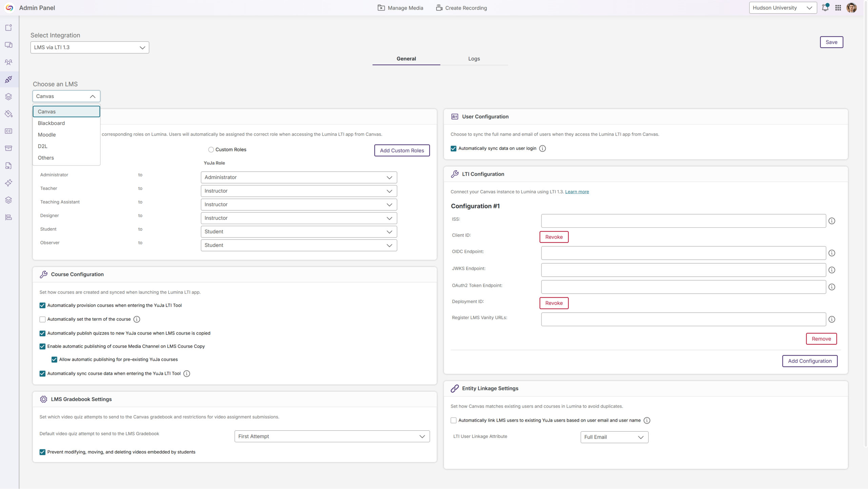Viewport: 868px width, 489px height.
Task: Open the integrations plug sidebar icon
Action: click(x=8, y=79)
